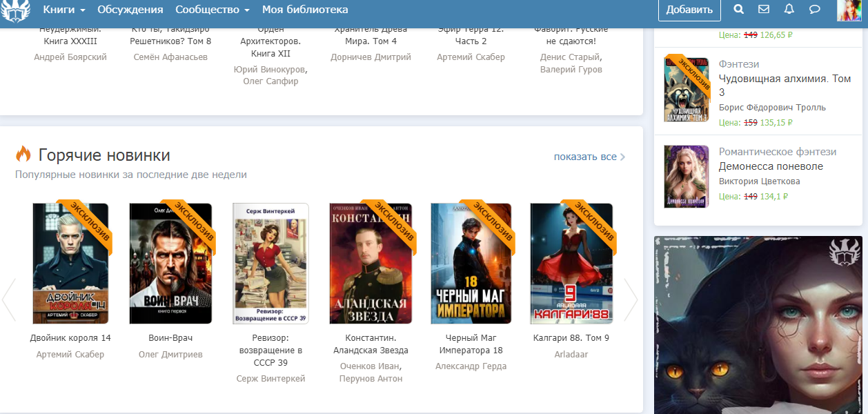Open Черный Маг Императора 18 cover
This screenshot has height=414, width=868.
click(471, 264)
